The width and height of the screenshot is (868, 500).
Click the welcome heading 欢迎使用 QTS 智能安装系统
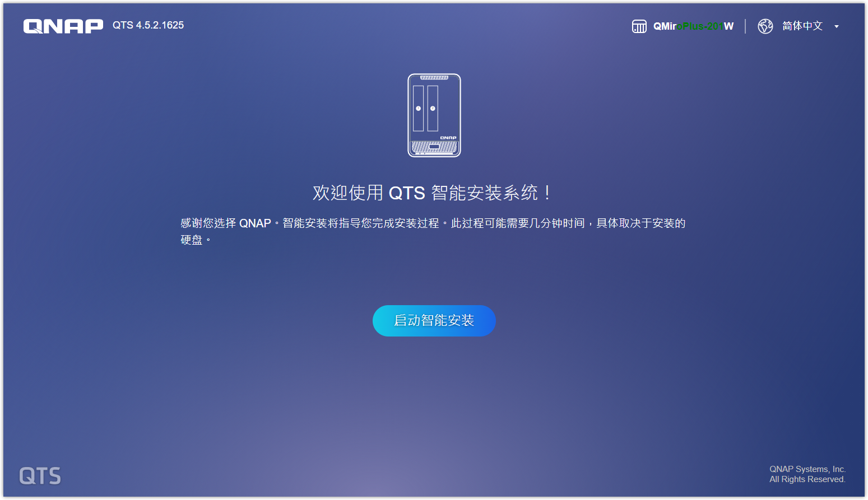[431, 193]
